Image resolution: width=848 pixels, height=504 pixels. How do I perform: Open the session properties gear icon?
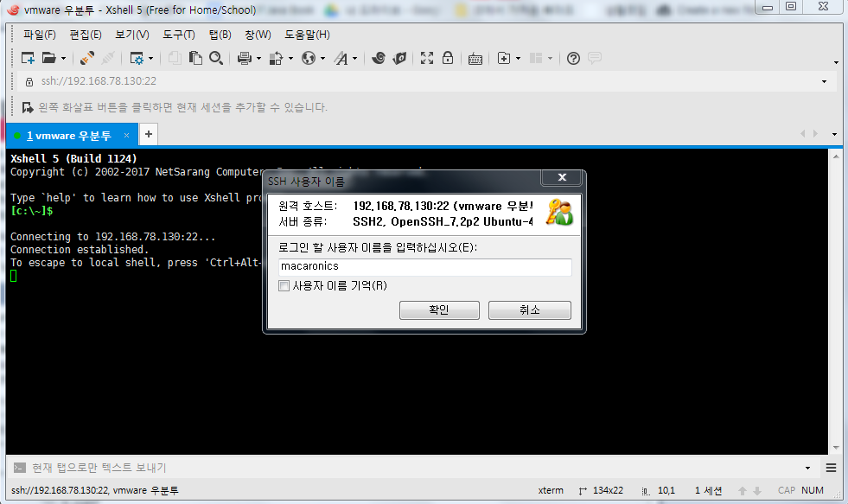(x=137, y=58)
